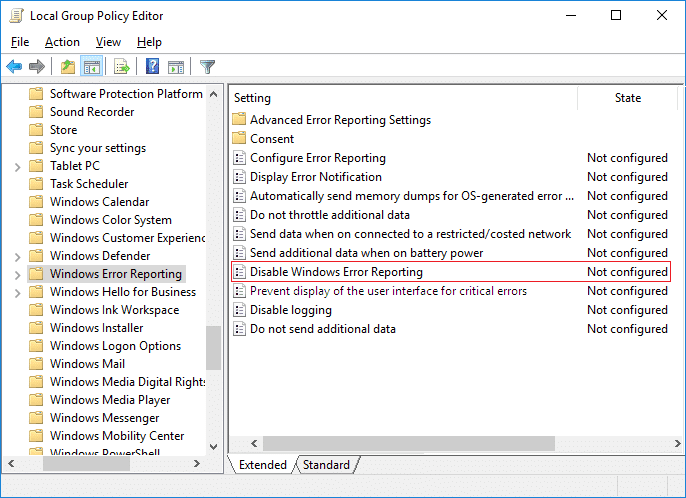Select Software Protection Platform in tree
686x498 pixels.
(126, 94)
